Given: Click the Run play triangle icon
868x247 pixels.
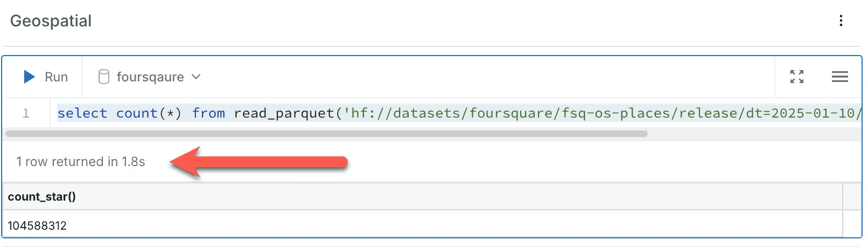Looking at the screenshot, I should tap(30, 77).
